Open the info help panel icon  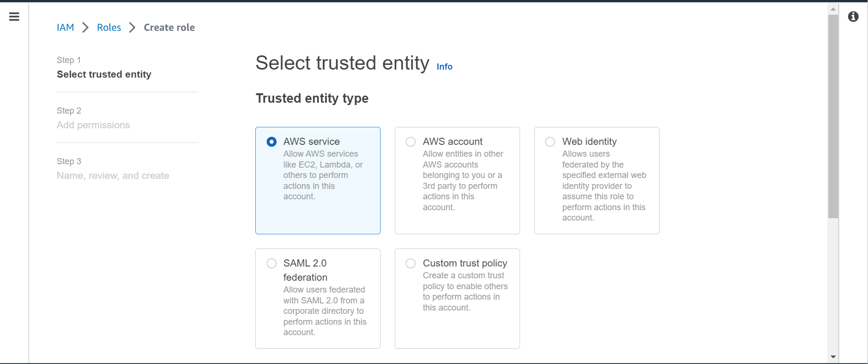(853, 17)
